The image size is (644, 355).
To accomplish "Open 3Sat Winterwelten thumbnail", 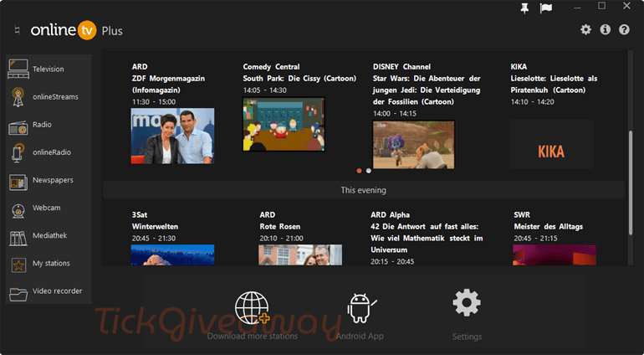I will [172, 255].
